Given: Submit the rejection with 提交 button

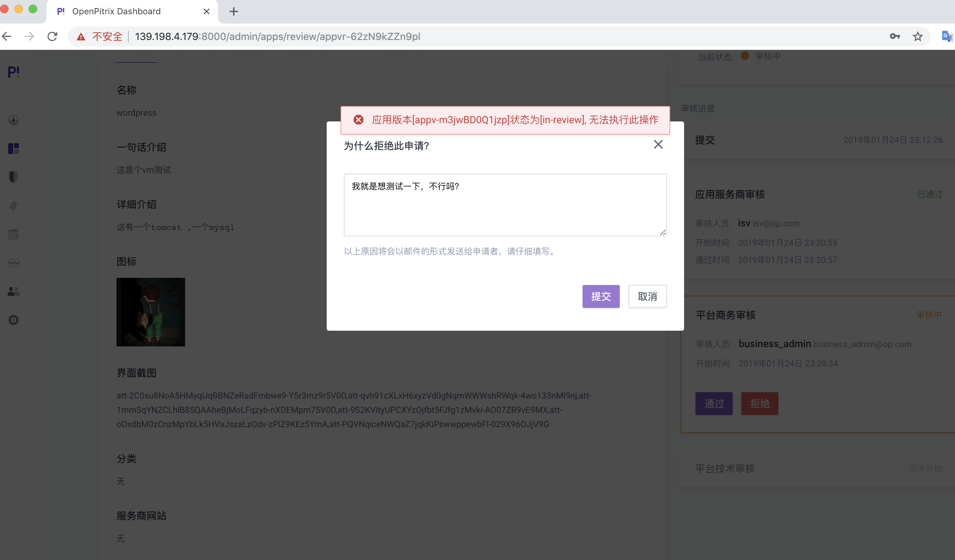Looking at the screenshot, I should click(x=601, y=296).
